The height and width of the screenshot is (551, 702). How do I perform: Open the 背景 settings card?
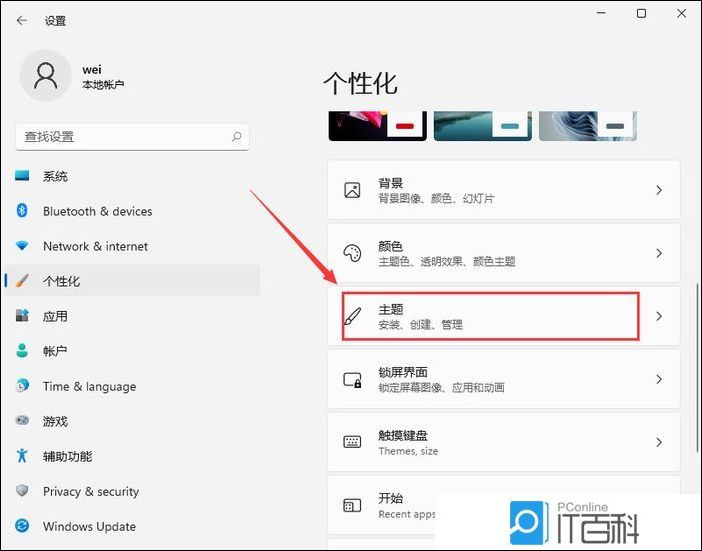[504, 190]
